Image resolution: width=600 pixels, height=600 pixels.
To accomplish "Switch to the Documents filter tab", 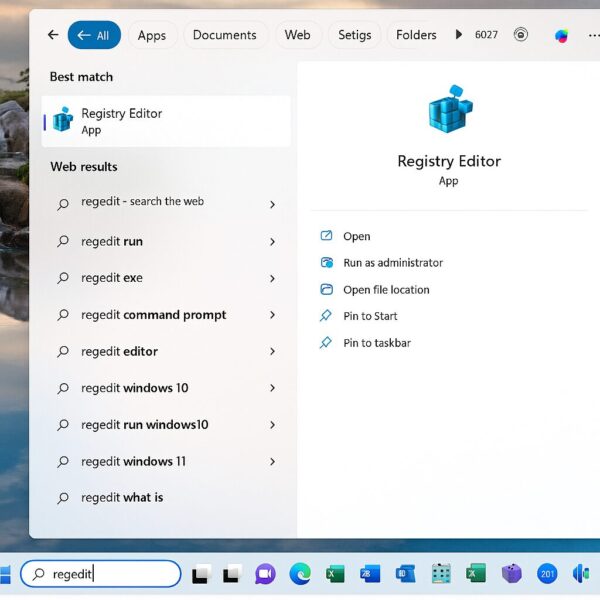I will [225, 35].
